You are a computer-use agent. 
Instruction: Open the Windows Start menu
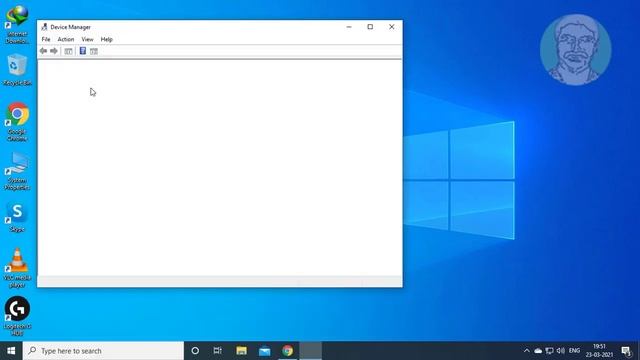(11, 351)
